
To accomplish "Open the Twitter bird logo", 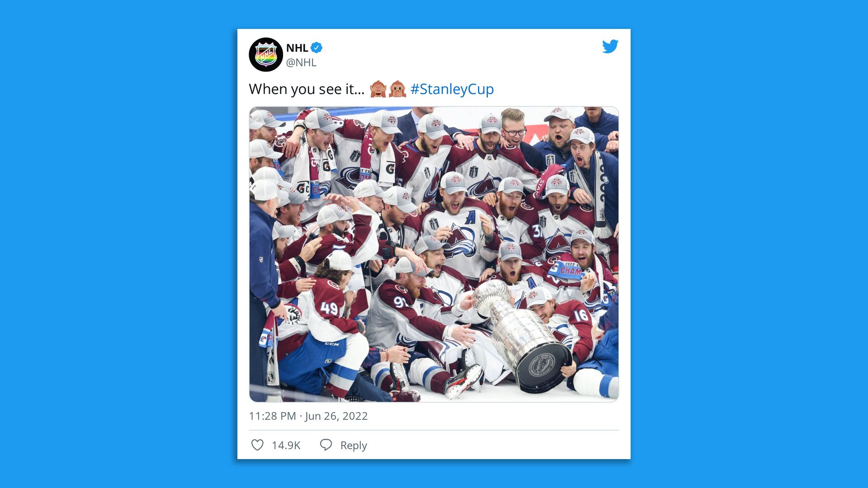I will point(610,47).
